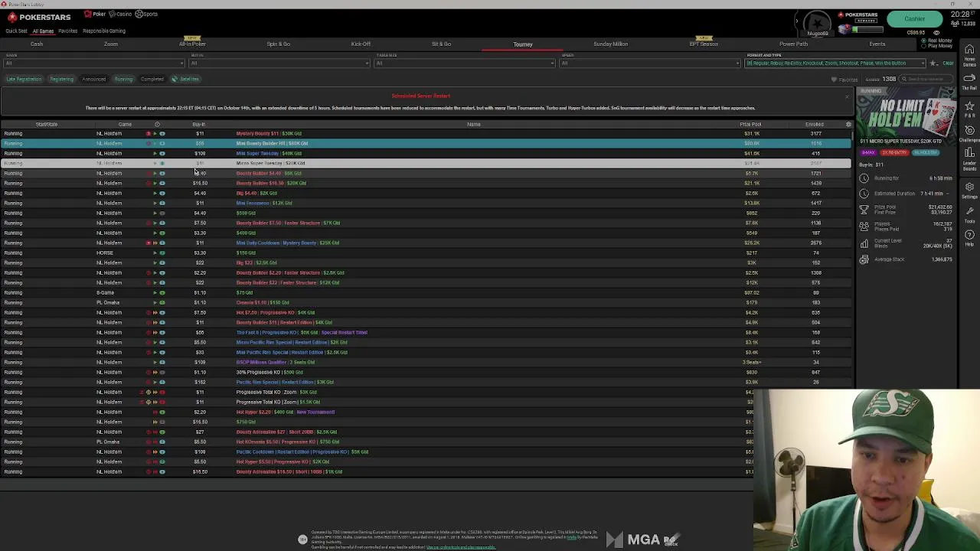Open the Cashier
Screen dimensions: 980x551
click(x=915, y=19)
